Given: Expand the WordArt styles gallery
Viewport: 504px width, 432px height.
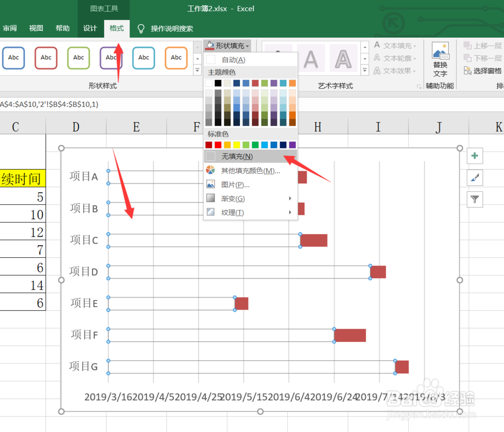Looking at the screenshot, I should point(365,69).
